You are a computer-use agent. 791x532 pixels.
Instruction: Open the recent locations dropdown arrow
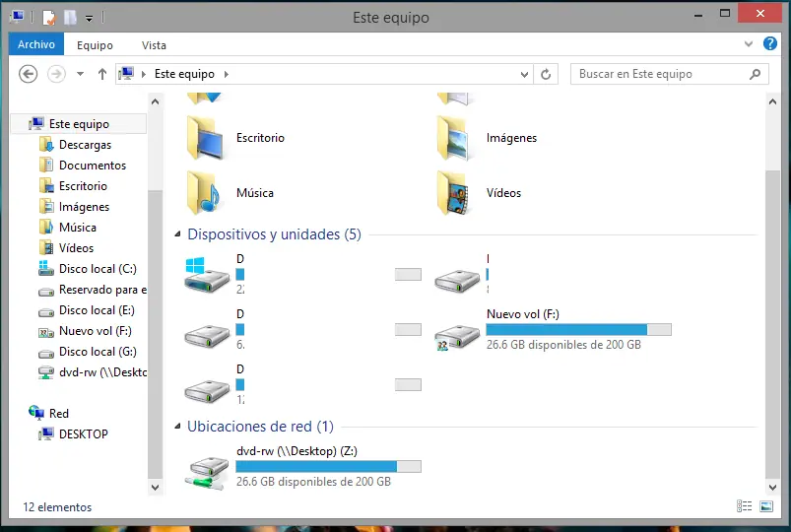[x=80, y=74]
